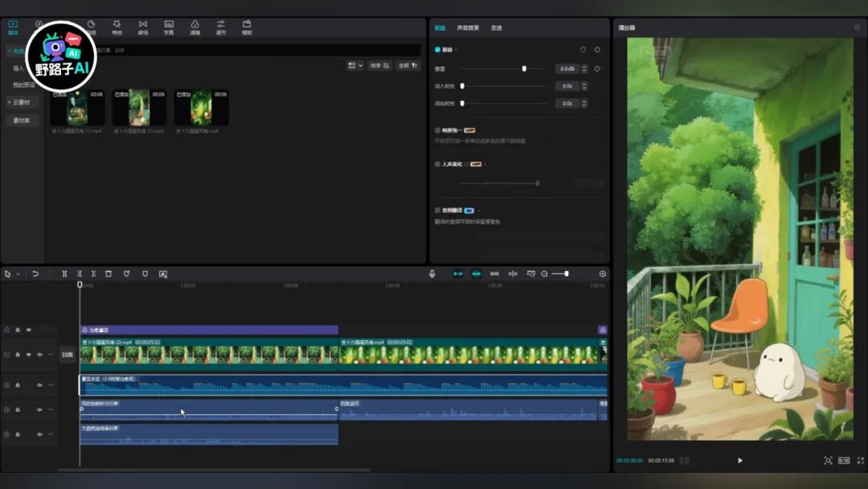Select the third media thumbnail

pyautogui.click(x=202, y=108)
